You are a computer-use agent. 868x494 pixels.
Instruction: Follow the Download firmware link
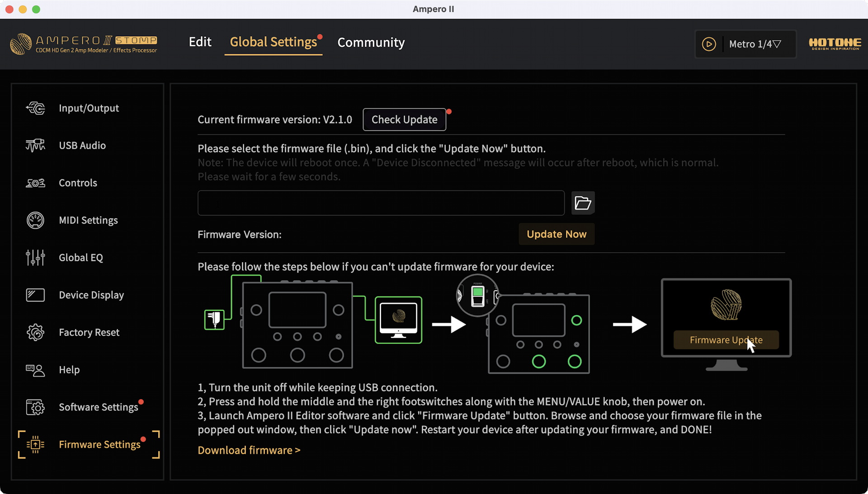(x=249, y=451)
